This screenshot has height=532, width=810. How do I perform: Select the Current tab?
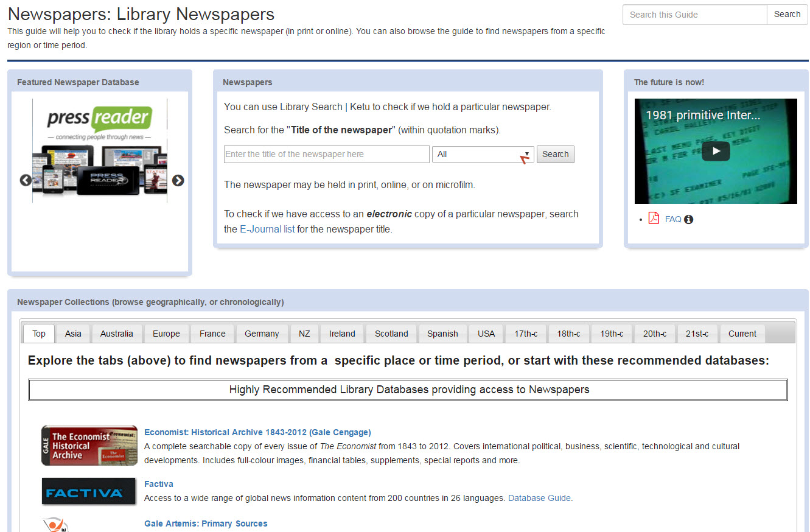point(742,334)
